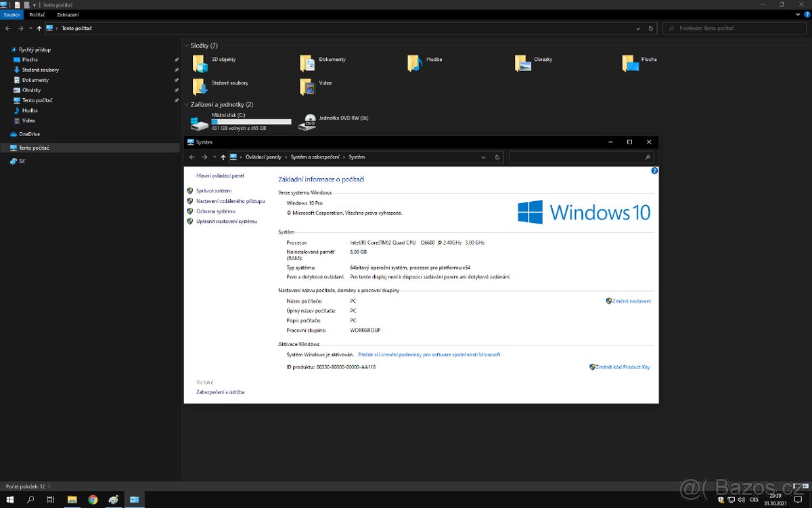Click the taskbar search magnifier icon
This screenshot has width=812, height=508.
click(30, 500)
